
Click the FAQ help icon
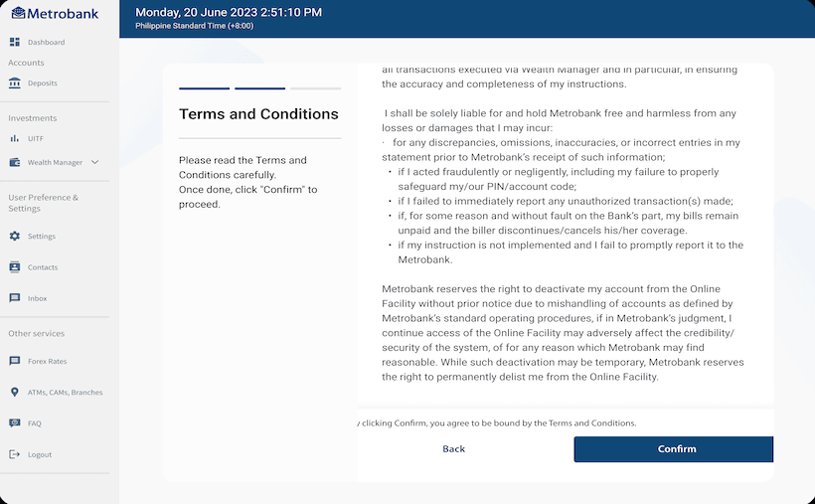coord(15,422)
